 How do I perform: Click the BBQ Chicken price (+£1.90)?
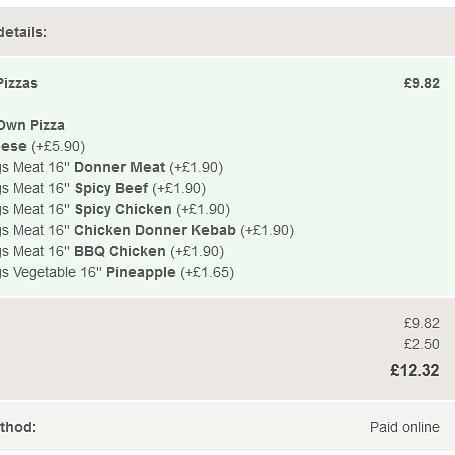pyautogui.click(x=197, y=251)
